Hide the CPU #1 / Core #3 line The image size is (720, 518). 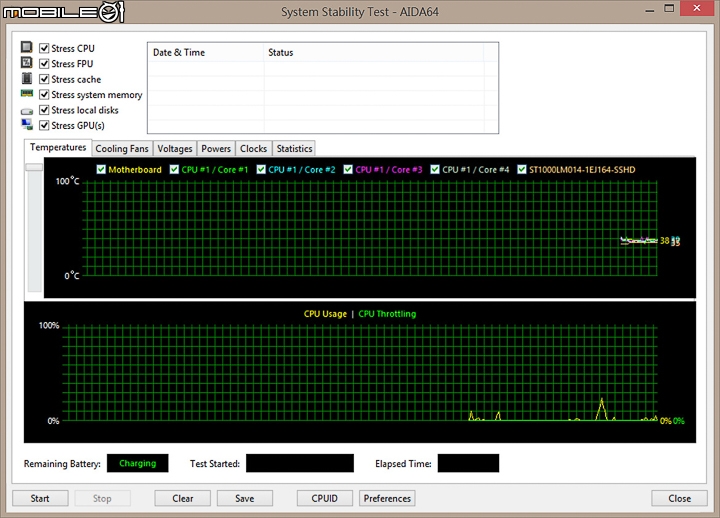tap(348, 169)
